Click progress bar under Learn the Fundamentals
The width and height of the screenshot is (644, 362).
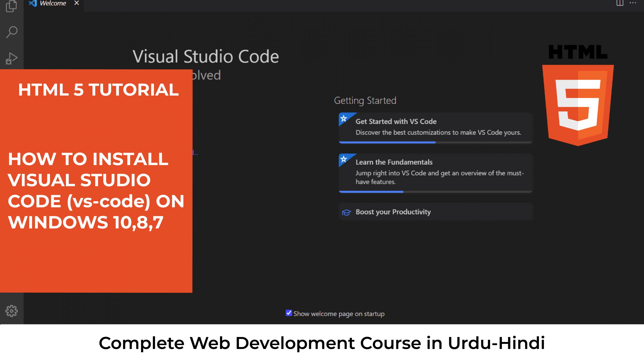(x=435, y=192)
